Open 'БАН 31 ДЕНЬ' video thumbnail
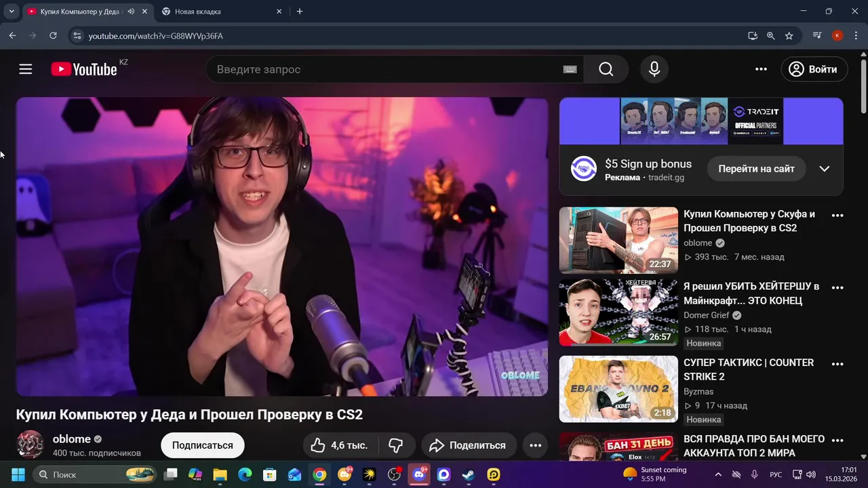The width and height of the screenshot is (868, 488). [x=618, y=447]
